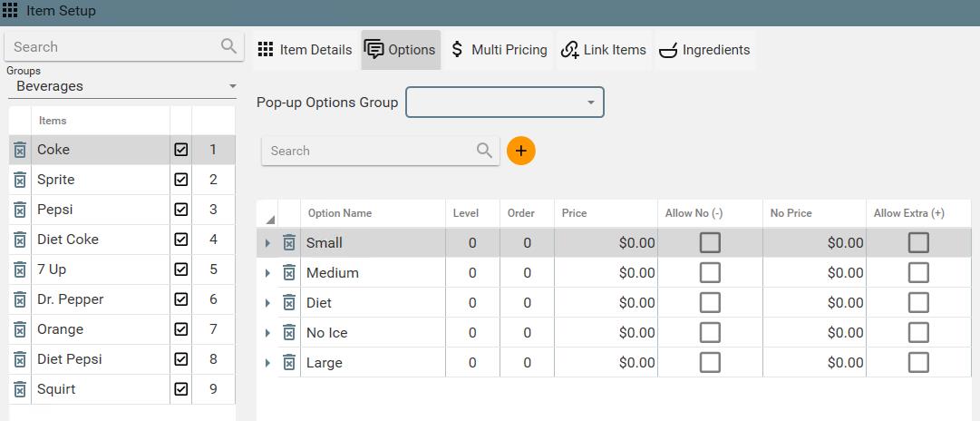
Task: Click the corner triangle in the options table header
Action: tap(270, 220)
